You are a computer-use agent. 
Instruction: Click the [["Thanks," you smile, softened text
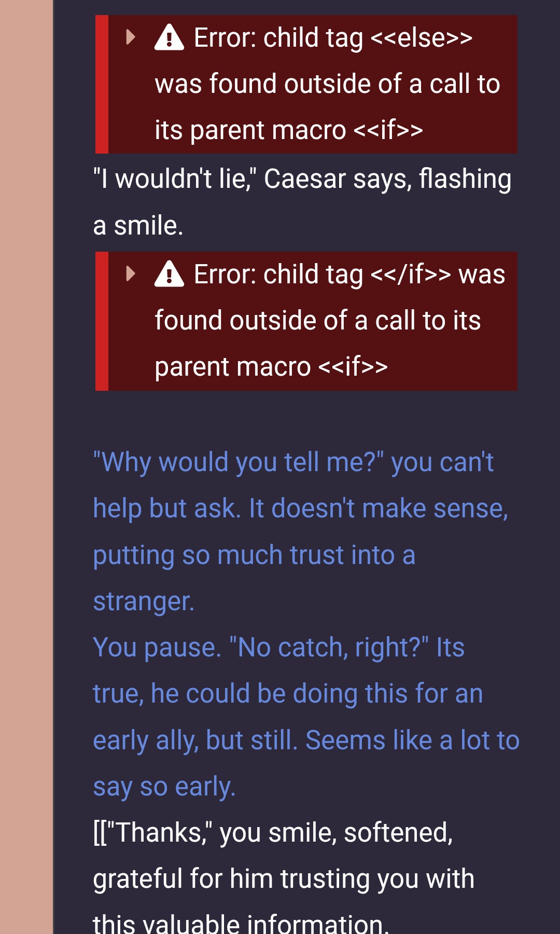pyautogui.click(x=273, y=833)
